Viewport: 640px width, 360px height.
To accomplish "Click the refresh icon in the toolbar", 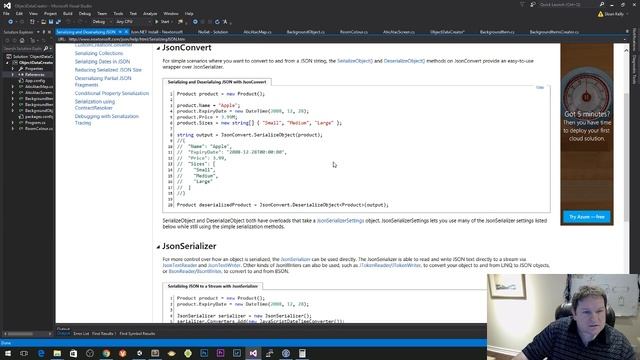I will (217, 22).
